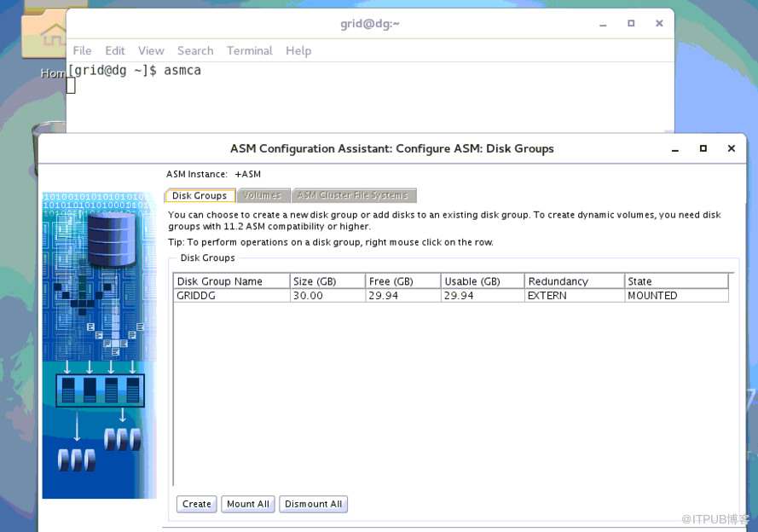Click the Create disk group button
758x532 pixels.
click(197, 504)
